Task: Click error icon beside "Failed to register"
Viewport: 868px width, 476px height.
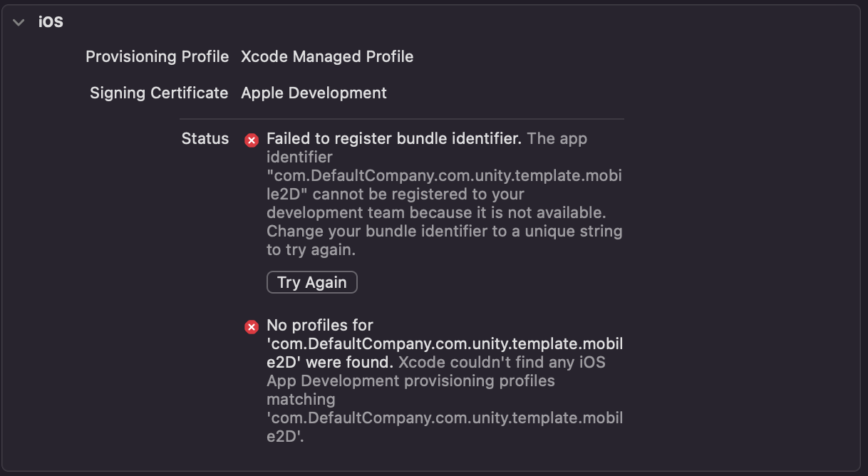Action: 252,140
